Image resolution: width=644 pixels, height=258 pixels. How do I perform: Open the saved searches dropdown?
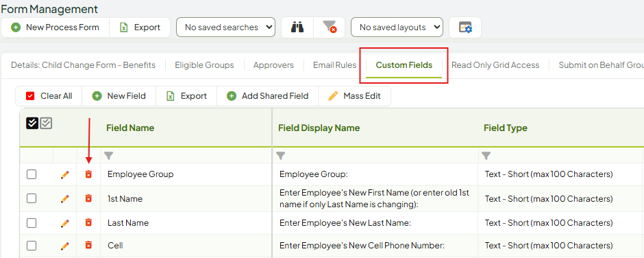tap(225, 27)
